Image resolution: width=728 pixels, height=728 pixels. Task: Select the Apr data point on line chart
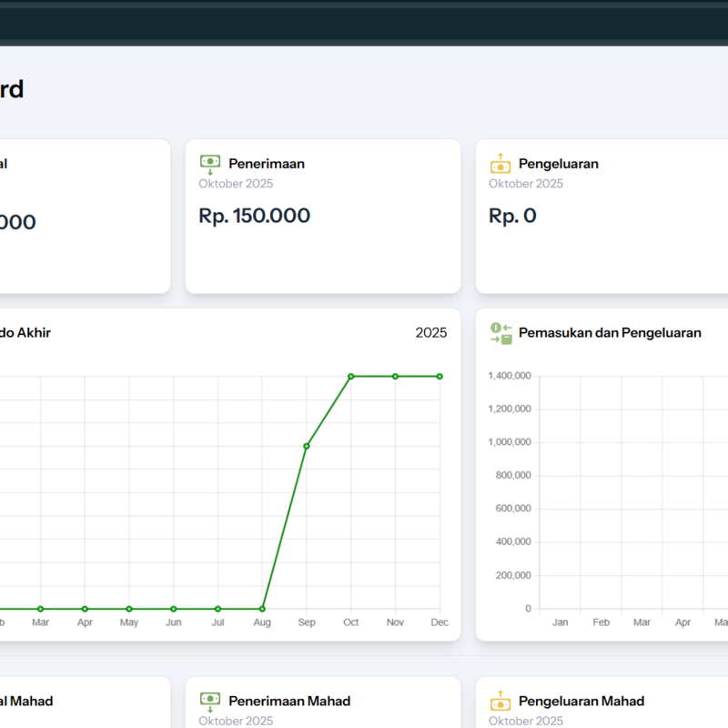click(85, 609)
